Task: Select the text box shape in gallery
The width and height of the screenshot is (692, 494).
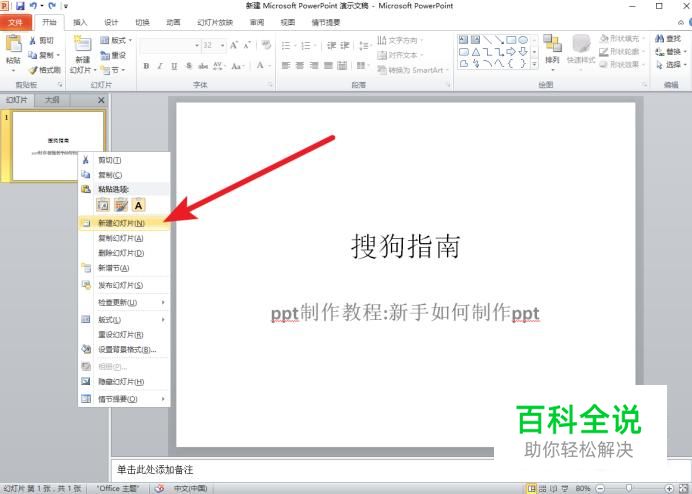Action: pyautogui.click(x=463, y=40)
